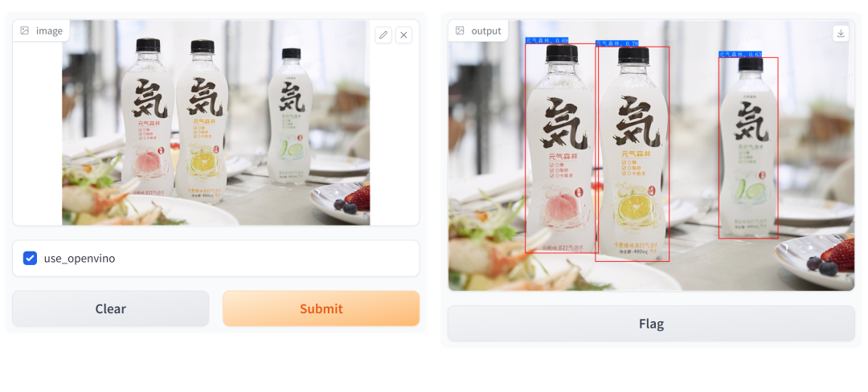This screenshot has height=392, width=868.
Task: Click the 'use_openvino' label text
Action: tap(80, 258)
